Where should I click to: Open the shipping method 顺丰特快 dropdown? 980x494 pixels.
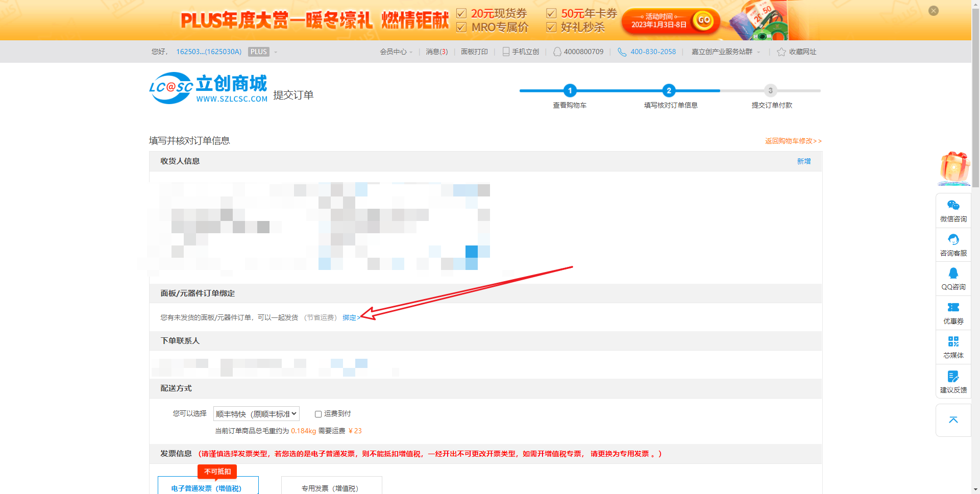point(256,414)
